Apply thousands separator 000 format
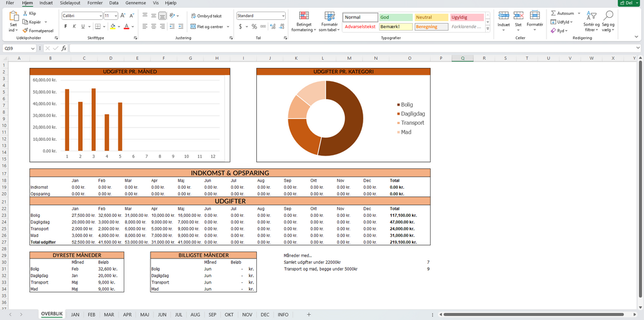 click(x=263, y=26)
